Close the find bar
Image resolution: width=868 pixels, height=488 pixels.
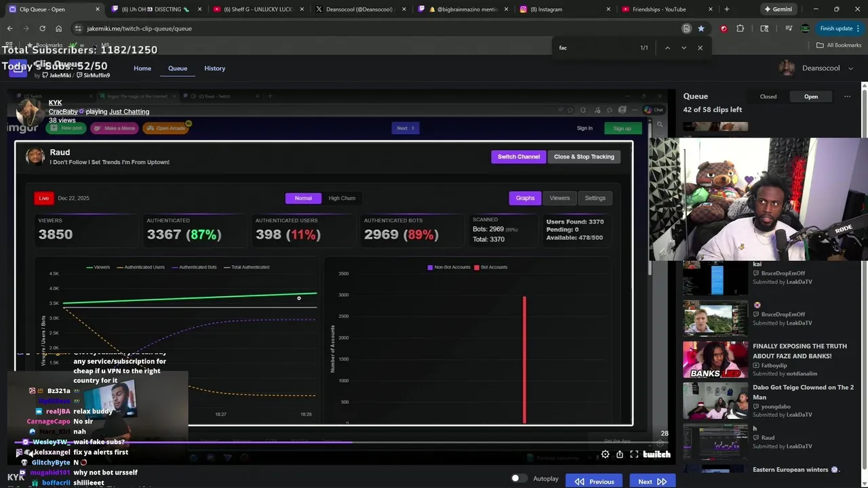pos(700,47)
